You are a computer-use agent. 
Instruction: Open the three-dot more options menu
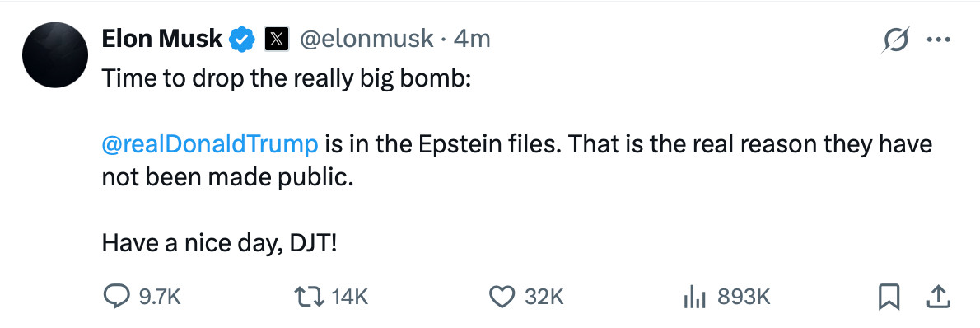[938, 40]
